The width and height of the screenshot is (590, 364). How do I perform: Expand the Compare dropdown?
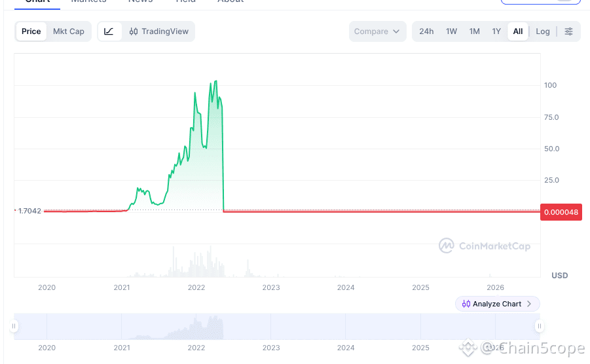pos(377,31)
